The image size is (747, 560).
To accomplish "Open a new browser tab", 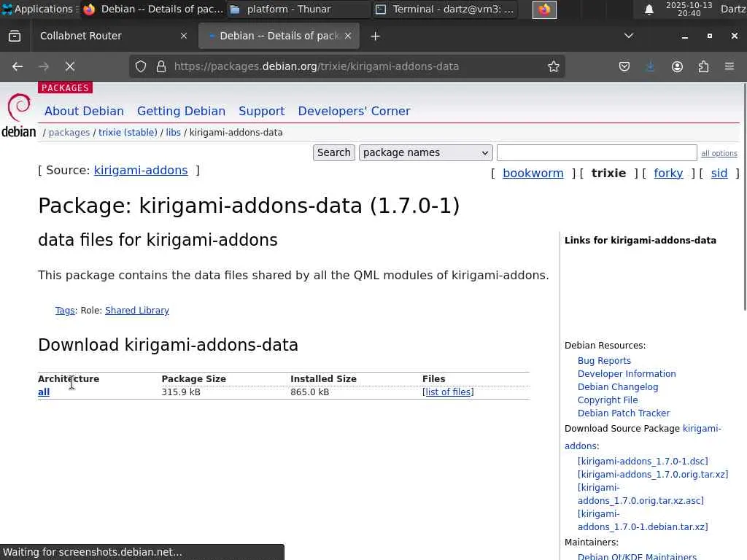I will tap(375, 36).
